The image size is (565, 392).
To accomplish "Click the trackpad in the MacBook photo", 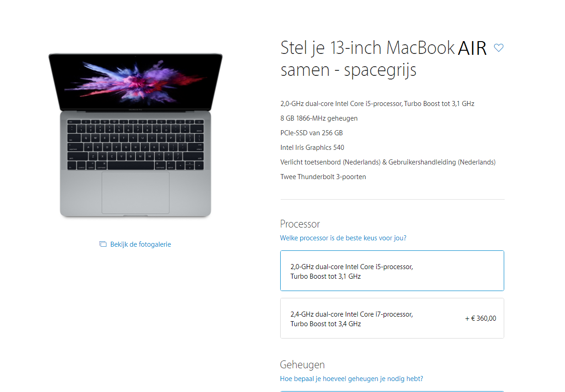I will pos(135,192).
